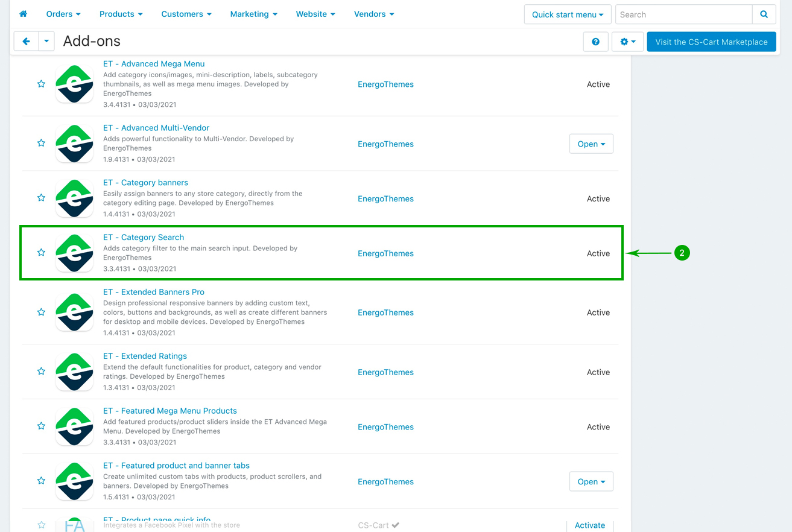Viewport: 792px width, 532px height.
Task: Open the ET - Featured Mega Menu Products link
Action: tap(169, 411)
